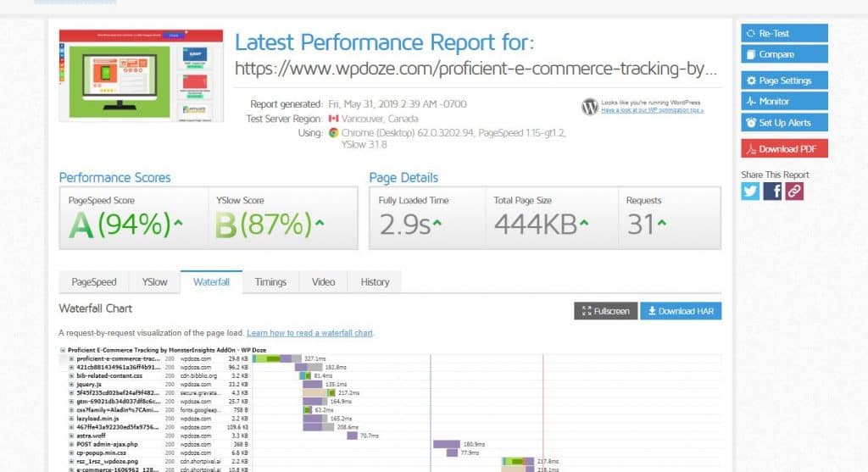868x472 pixels.
Task: Click the Total Page Size arrow
Action: [584, 223]
